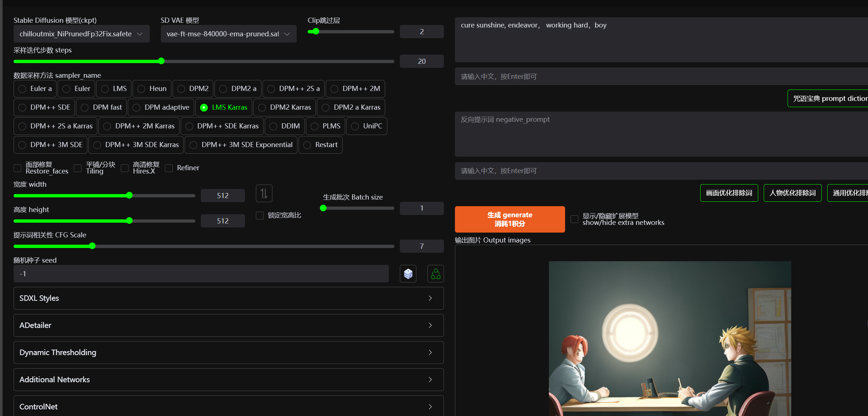This screenshot has width=868, height=416.
Task: Enable Restore_faces checkbox
Action: coord(17,168)
